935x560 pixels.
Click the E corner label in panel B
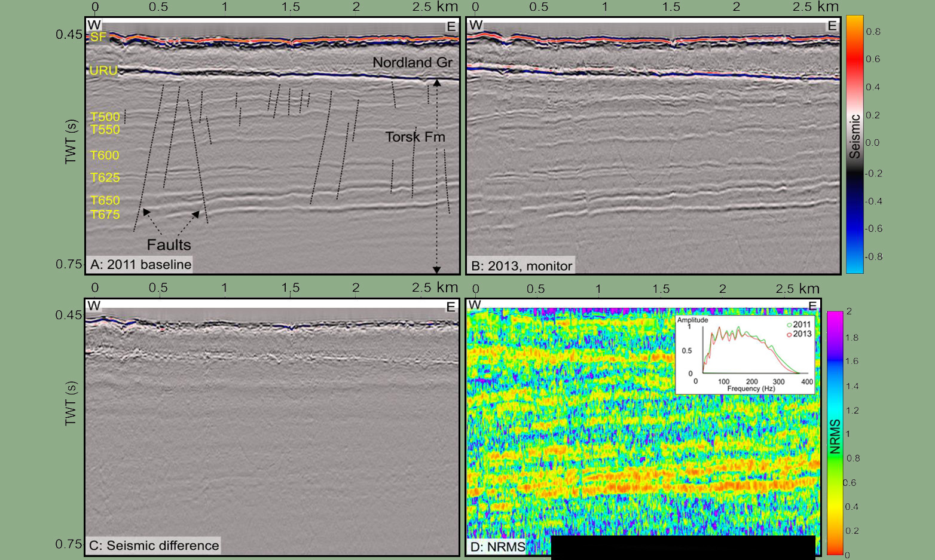pyautogui.click(x=832, y=26)
